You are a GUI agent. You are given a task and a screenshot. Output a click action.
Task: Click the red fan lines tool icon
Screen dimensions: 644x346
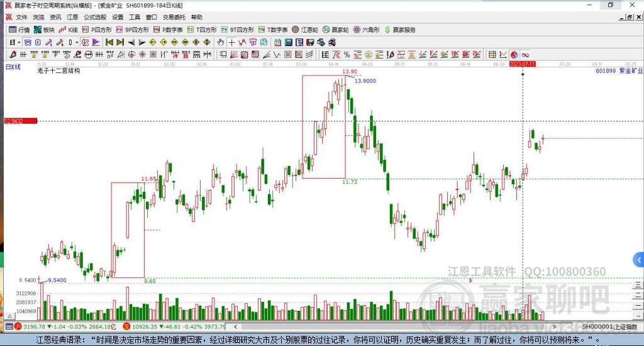(x=234, y=55)
